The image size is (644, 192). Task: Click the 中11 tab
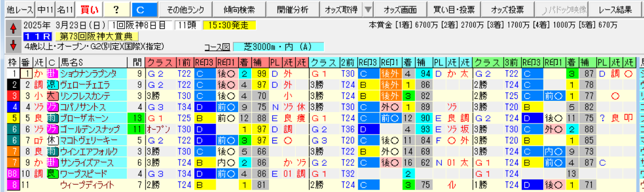(x=46, y=9)
